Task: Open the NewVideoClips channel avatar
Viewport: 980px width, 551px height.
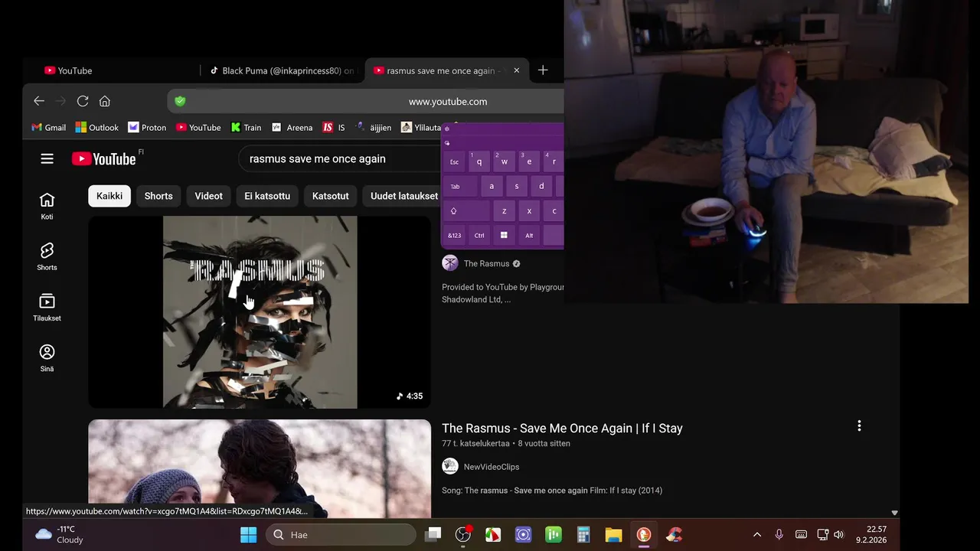Action: pos(450,466)
